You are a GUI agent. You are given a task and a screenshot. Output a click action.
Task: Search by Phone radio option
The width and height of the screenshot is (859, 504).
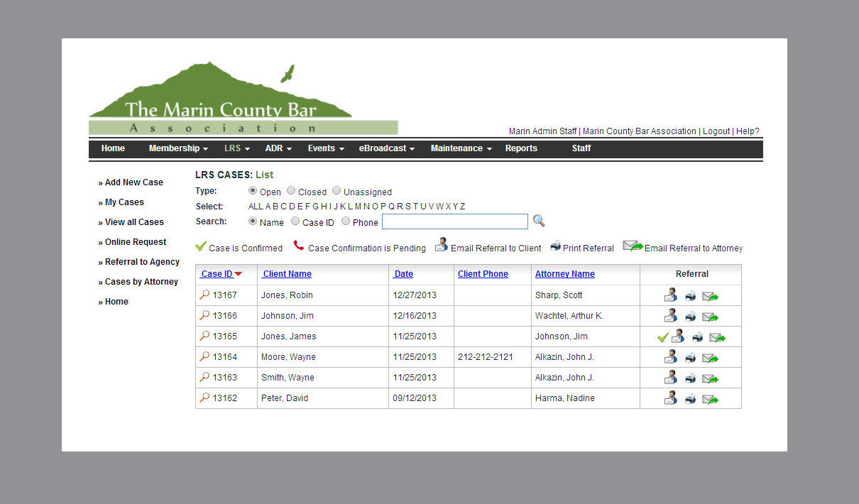coord(346,221)
